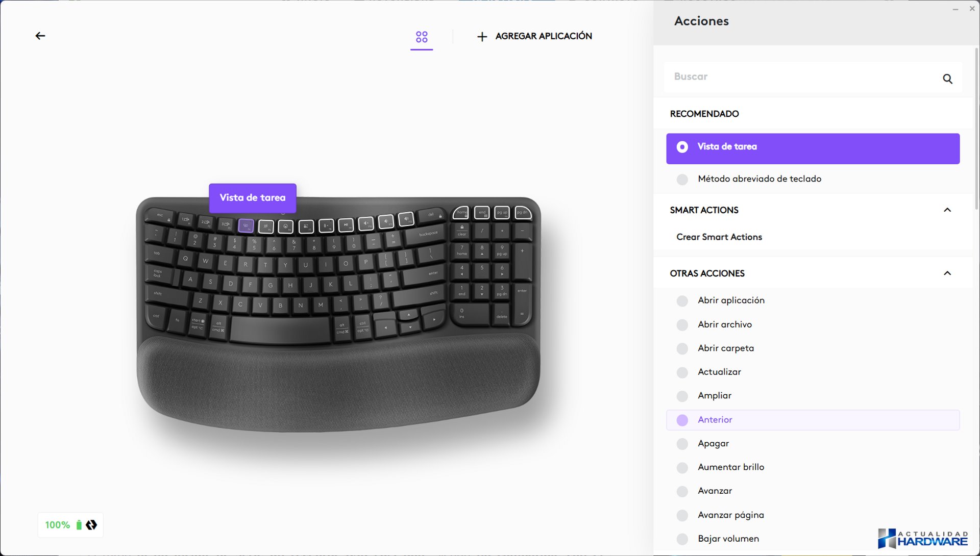Click the 100% battery status indicator
Screen dimensions: 980x556
coord(70,525)
